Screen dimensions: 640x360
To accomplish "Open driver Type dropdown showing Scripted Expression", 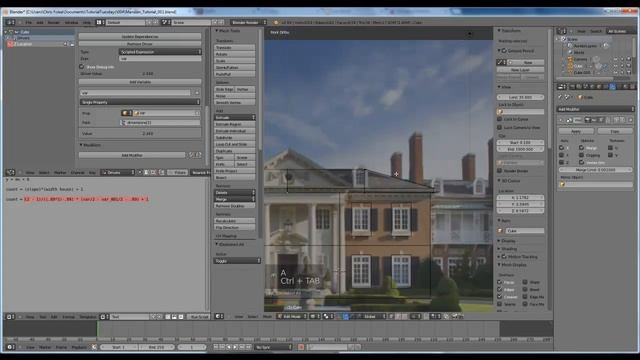I will 160,52.
